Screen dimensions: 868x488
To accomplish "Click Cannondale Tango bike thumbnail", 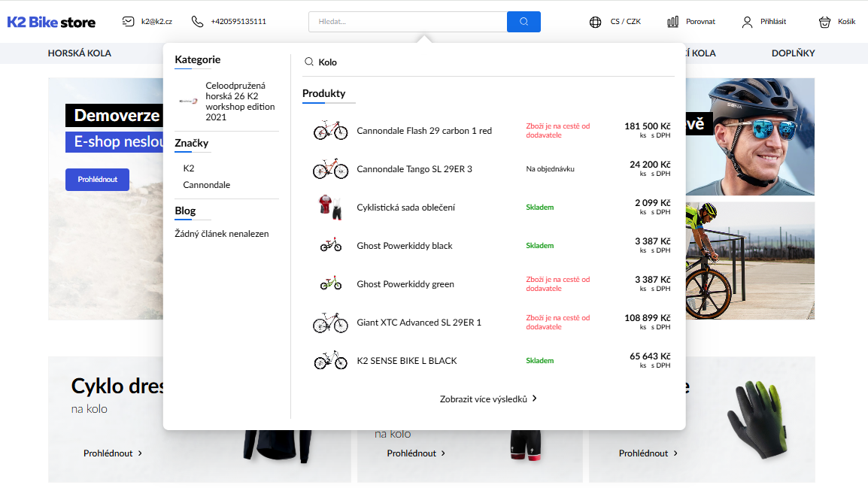I will point(330,168).
